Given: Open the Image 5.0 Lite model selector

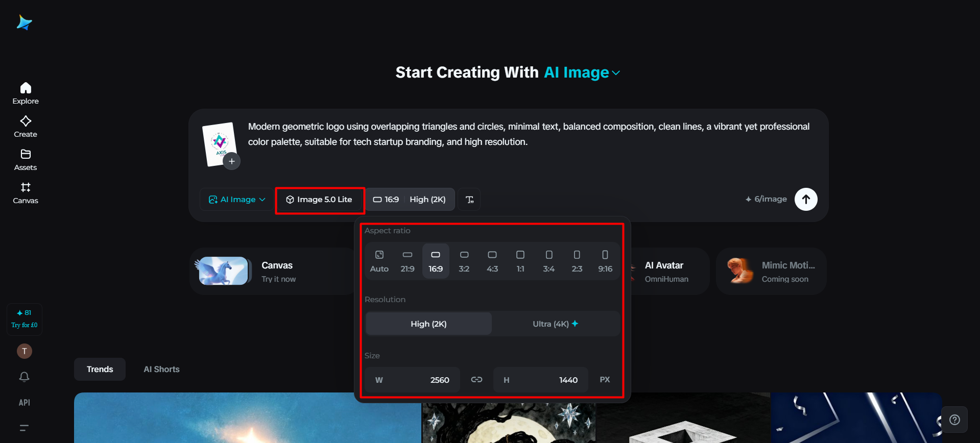Looking at the screenshot, I should pos(320,200).
